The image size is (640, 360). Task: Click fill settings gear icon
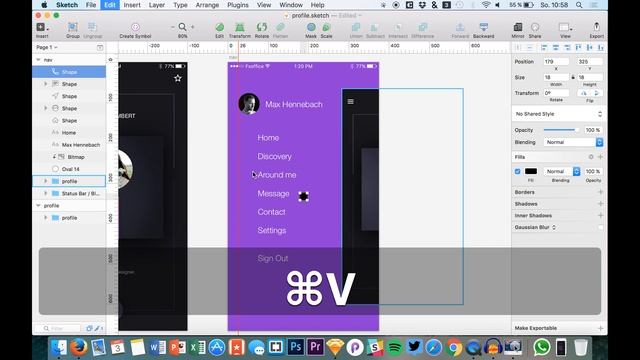click(x=591, y=157)
